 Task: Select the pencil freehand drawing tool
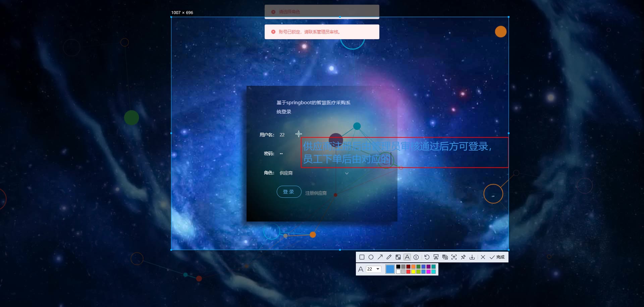point(389,257)
